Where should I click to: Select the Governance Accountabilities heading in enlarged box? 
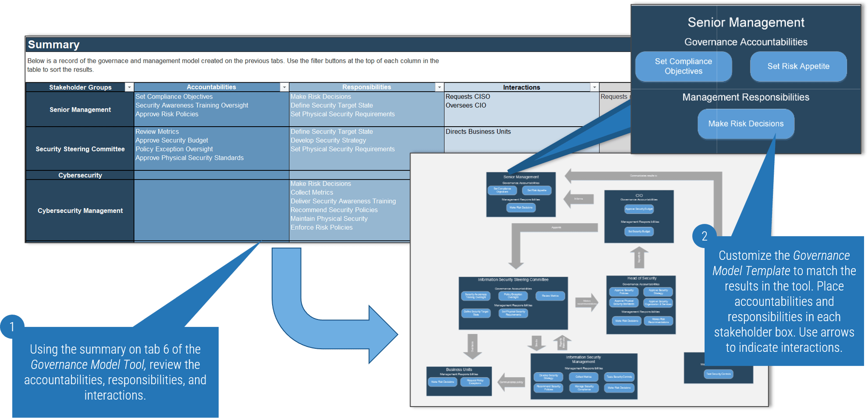(x=746, y=42)
